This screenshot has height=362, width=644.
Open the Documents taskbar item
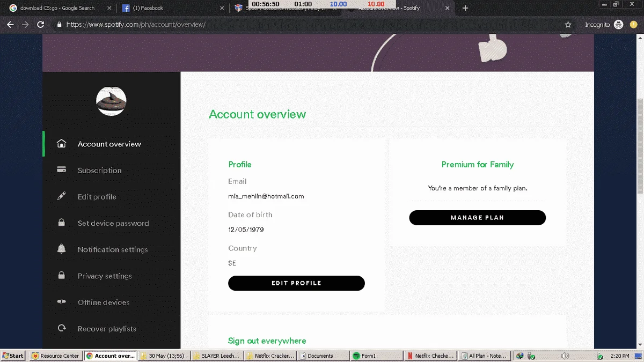pyautogui.click(x=324, y=356)
